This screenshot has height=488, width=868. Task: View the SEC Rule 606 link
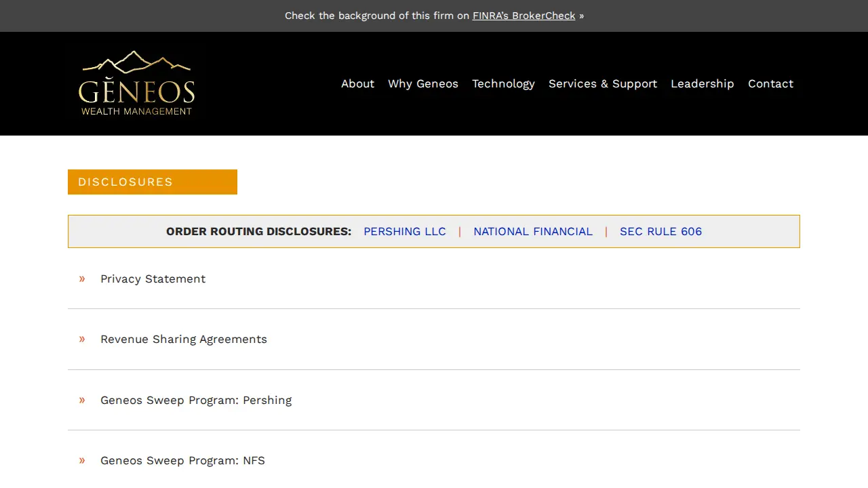click(660, 231)
